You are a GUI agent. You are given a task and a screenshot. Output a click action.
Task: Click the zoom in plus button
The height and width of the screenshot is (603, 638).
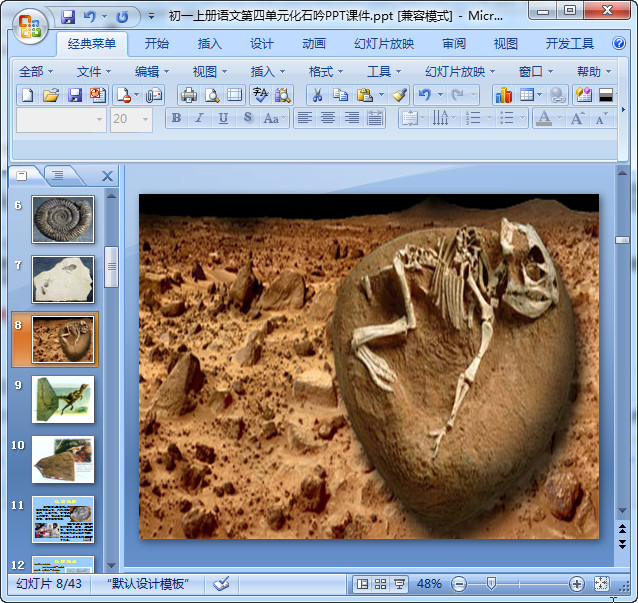pyautogui.click(x=577, y=583)
